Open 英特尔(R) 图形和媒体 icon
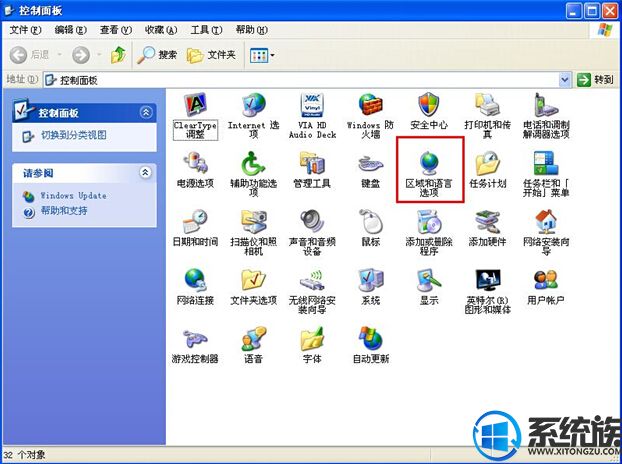 487,280
